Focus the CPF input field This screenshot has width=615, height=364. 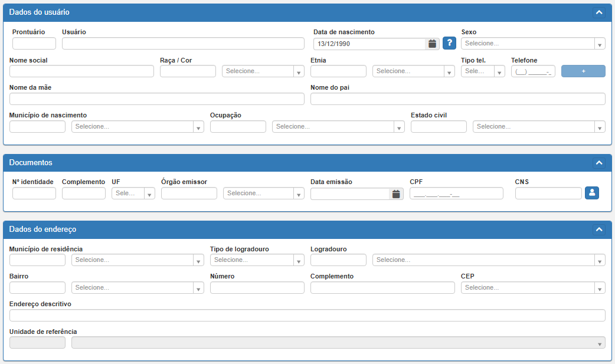click(x=456, y=194)
